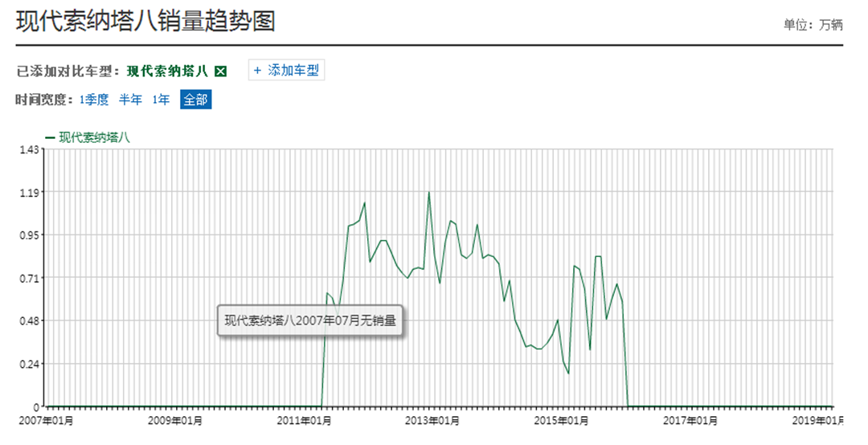
Task: Click the 2013年01月 x-axis label
Action: [432, 420]
